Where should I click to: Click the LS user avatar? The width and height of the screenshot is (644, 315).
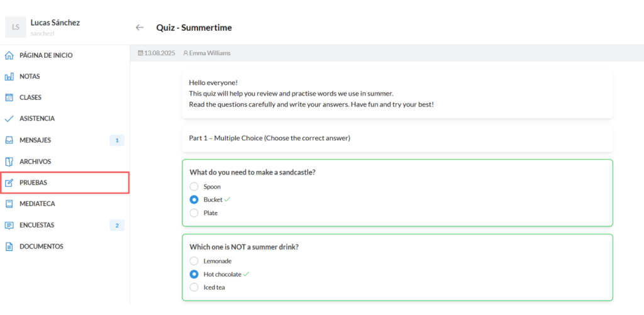pyautogui.click(x=15, y=27)
